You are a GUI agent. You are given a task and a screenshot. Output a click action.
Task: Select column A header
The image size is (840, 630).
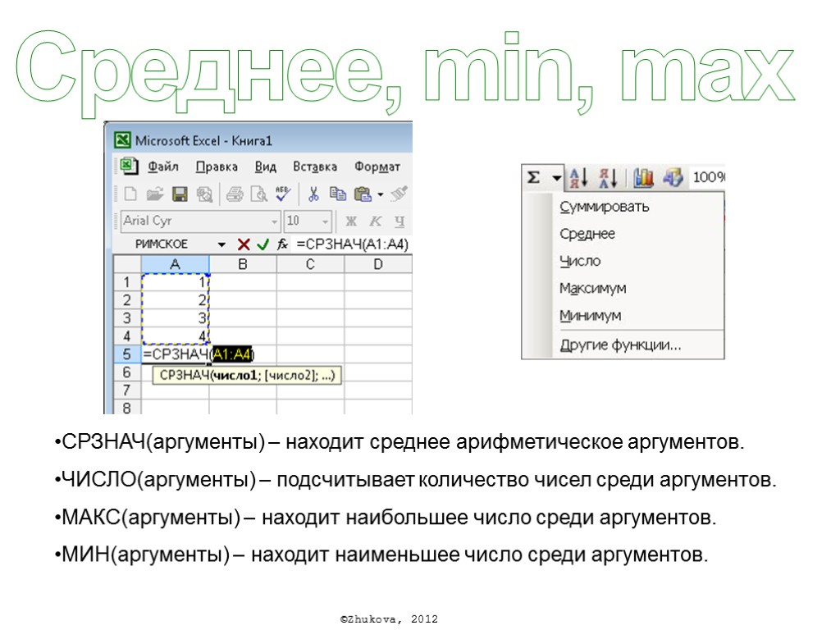(176, 264)
